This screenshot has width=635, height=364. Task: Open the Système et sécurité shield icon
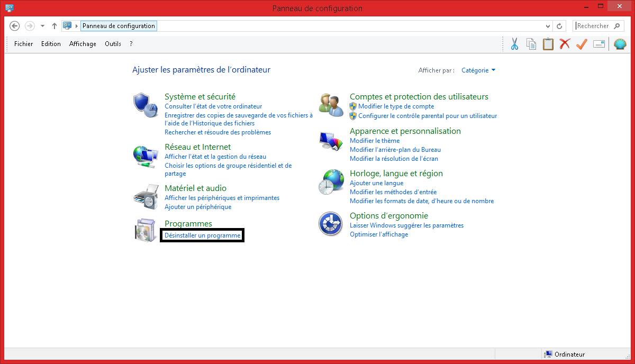[x=144, y=104]
